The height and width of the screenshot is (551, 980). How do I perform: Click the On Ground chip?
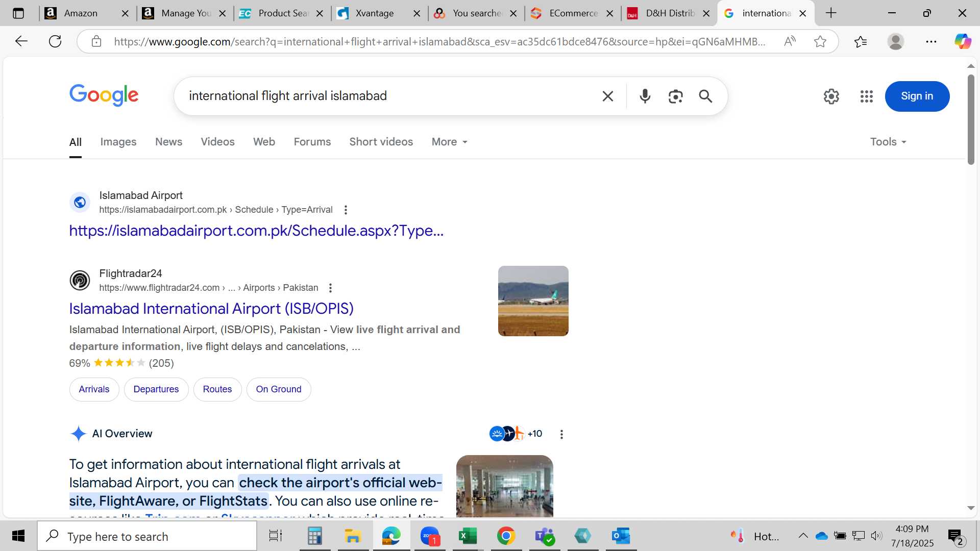click(x=279, y=389)
